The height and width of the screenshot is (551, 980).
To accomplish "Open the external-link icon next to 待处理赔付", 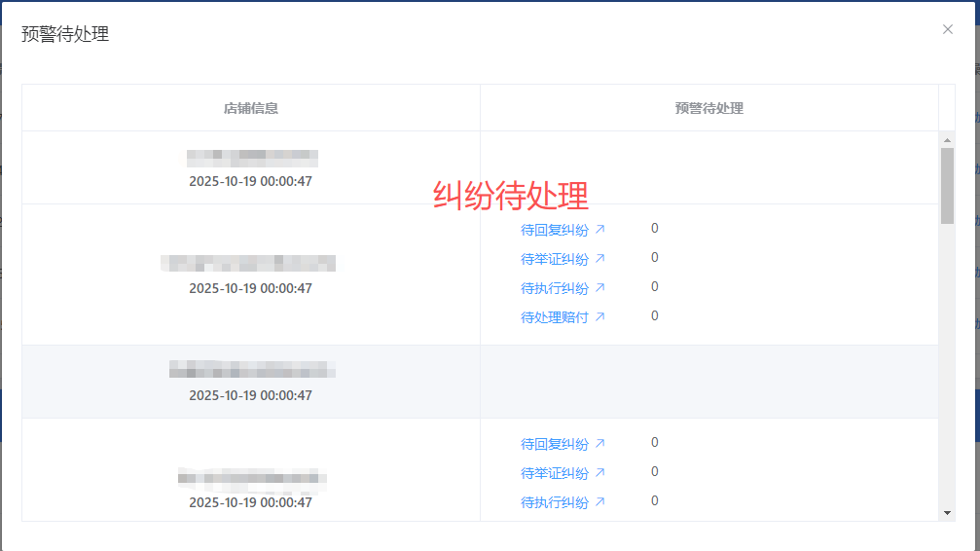I will click(x=600, y=317).
